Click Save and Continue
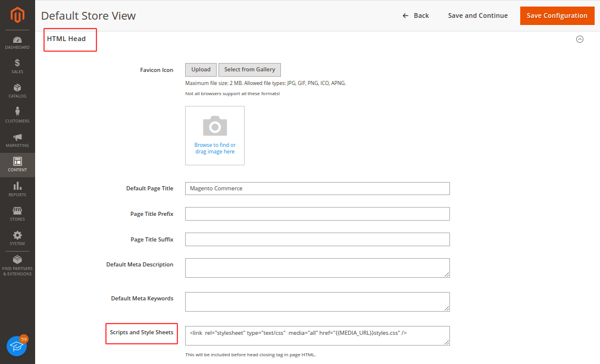 pos(477,15)
